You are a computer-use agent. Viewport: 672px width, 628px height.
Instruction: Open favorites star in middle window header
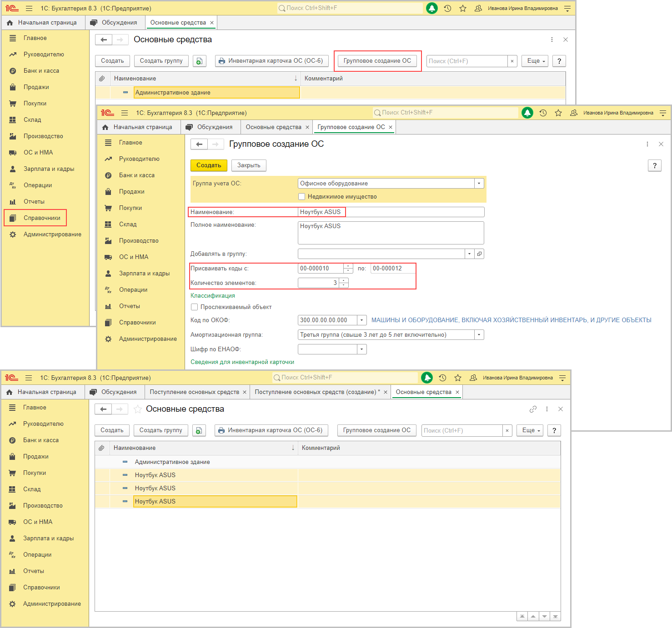[558, 113]
